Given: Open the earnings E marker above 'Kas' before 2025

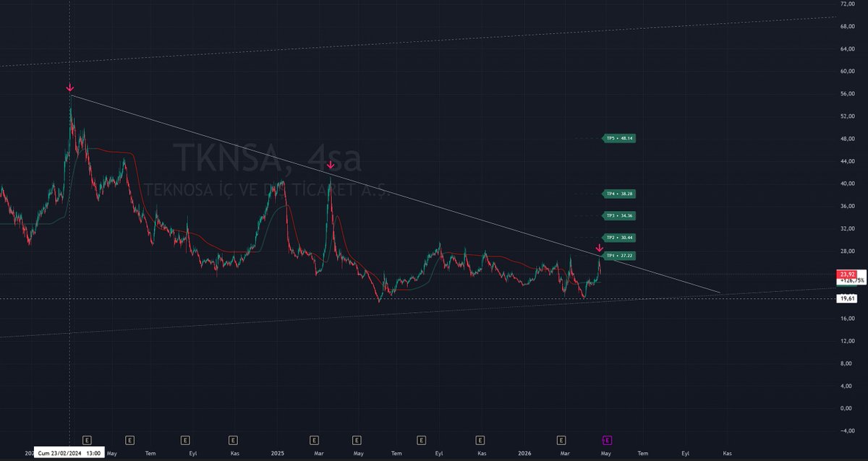Looking at the screenshot, I should (x=233, y=439).
